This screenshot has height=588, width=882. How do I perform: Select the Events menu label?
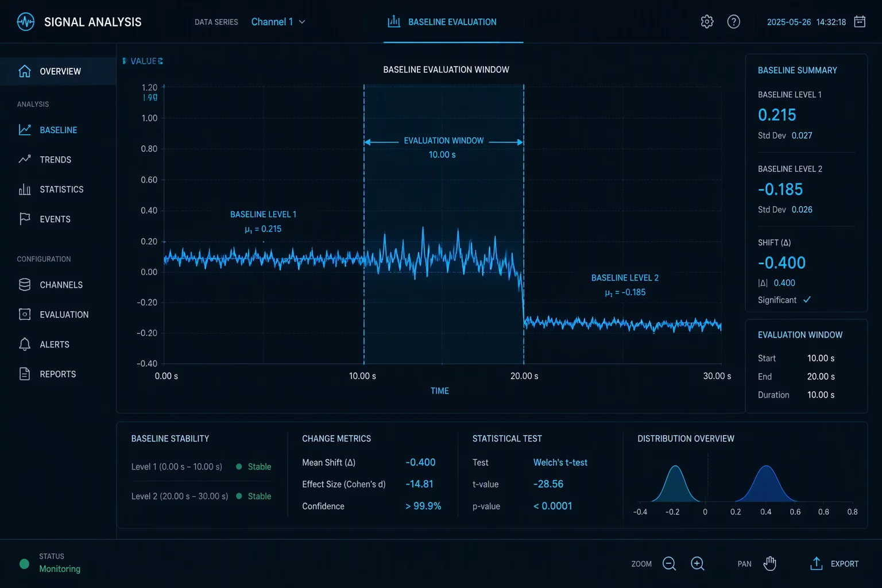tap(55, 219)
